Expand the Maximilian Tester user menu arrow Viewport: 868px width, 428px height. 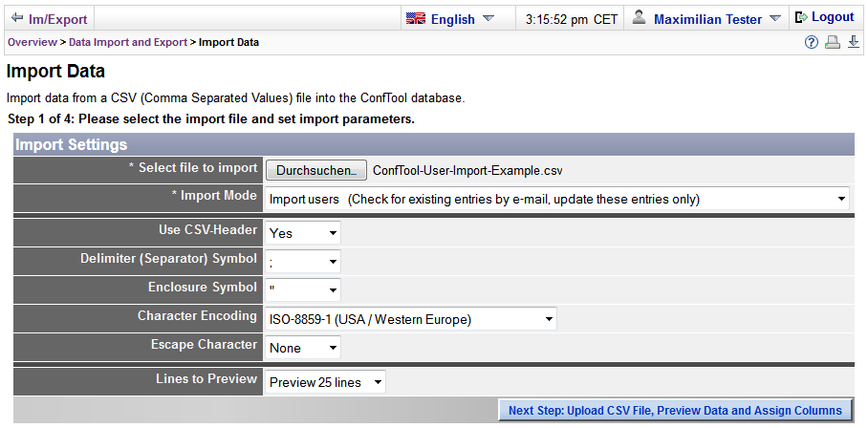(775, 18)
